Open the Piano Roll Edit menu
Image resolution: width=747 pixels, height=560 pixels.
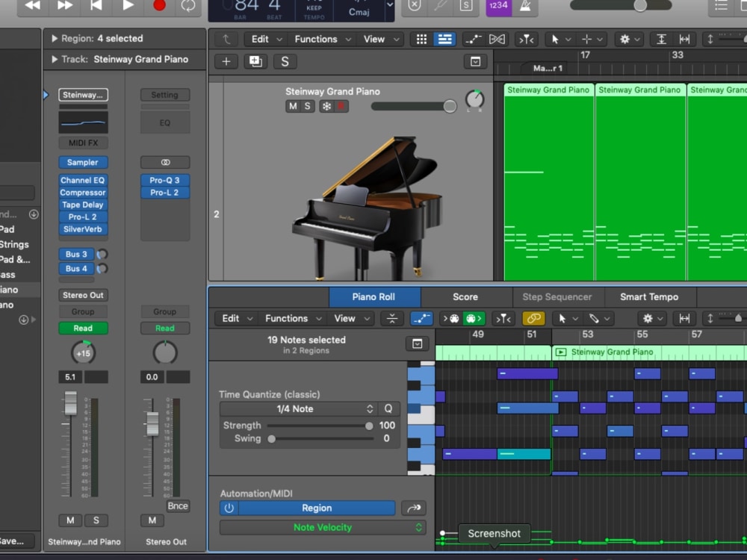pyautogui.click(x=236, y=319)
